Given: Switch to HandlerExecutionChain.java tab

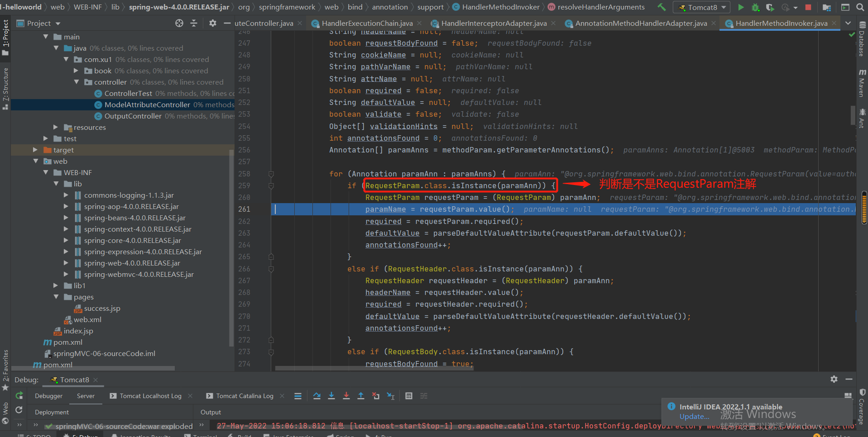Looking at the screenshot, I should click(x=367, y=23).
